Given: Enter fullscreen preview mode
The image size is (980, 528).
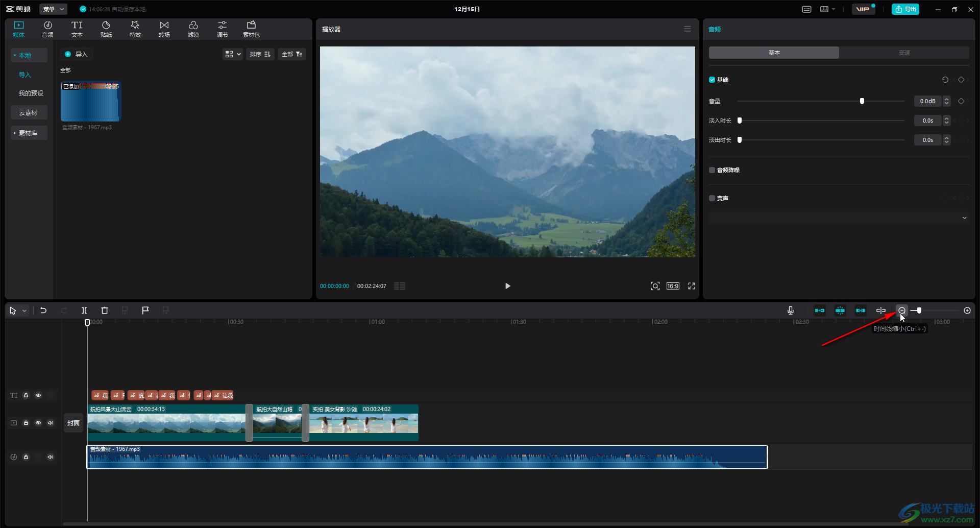Looking at the screenshot, I should tap(692, 286).
